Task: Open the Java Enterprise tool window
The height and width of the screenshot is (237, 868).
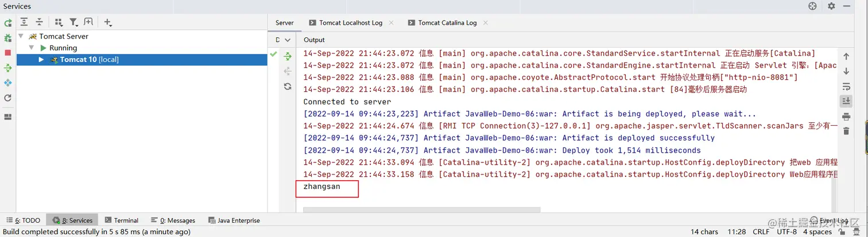Action: pyautogui.click(x=234, y=220)
